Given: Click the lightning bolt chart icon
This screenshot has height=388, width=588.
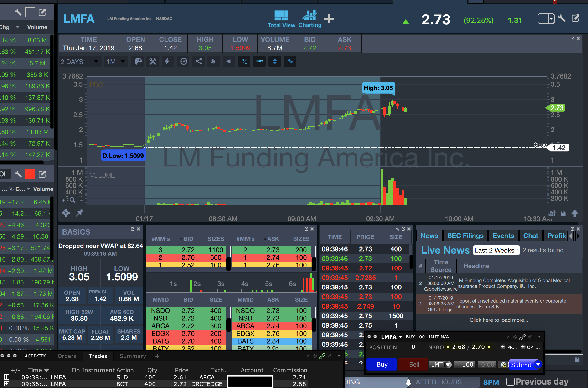Looking at the screenshot, I should click(167, 61).
